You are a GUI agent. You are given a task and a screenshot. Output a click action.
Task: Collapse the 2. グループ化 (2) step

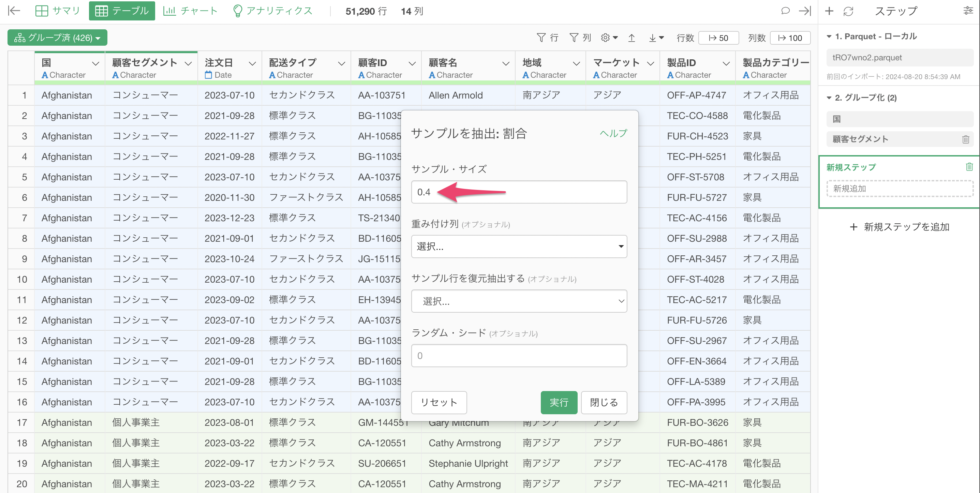pyautogui.click(x=829, y=98)
